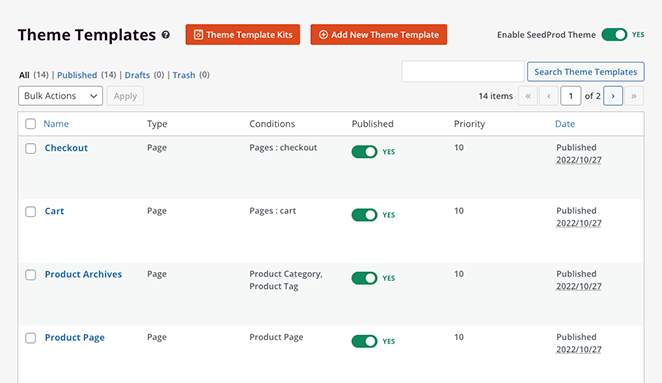Disable the Enable SeedProd Theme toggle
662x383 pixels.
(614, 35)
